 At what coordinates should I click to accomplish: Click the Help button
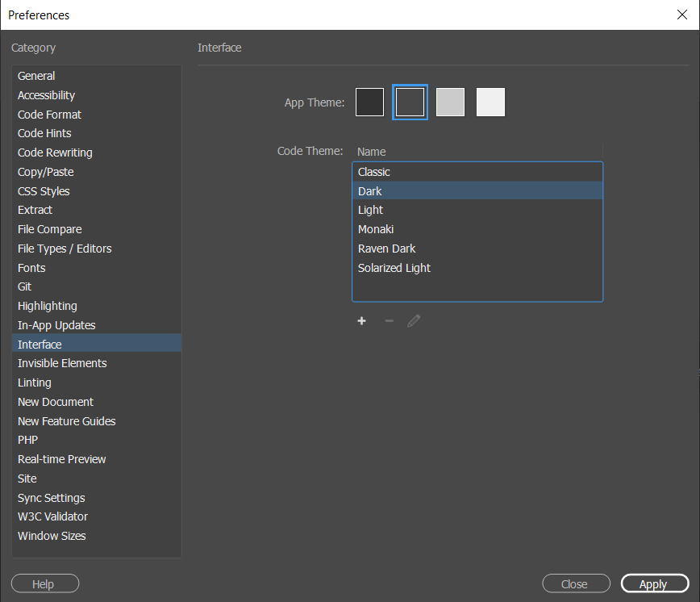pos(44,583)
